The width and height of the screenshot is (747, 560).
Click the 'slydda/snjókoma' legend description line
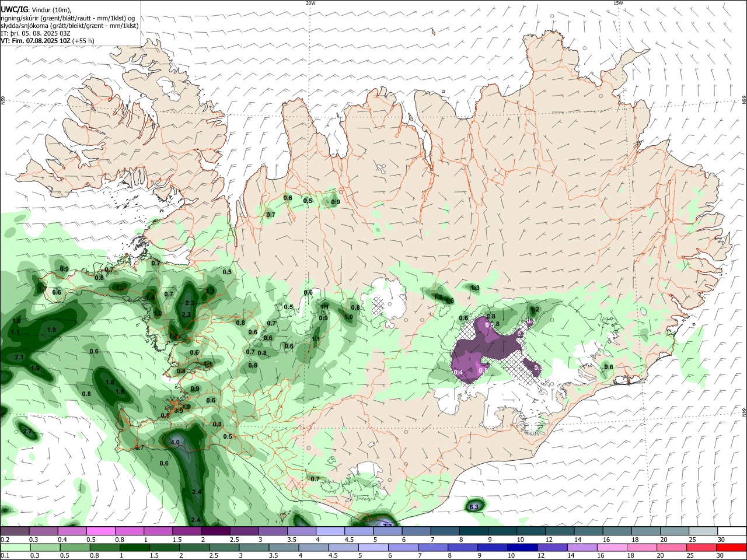pyautogui.click(x=69, y=26)
